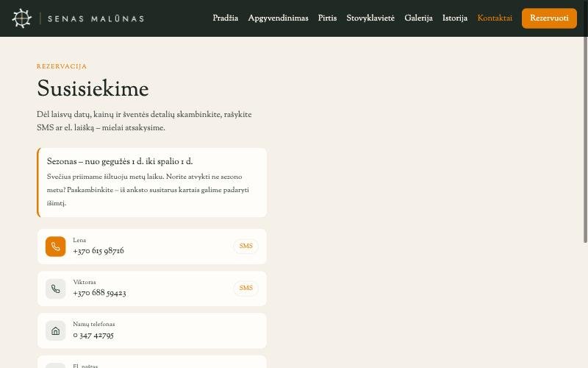Select Istorija in the navigation bar
The height and width of the screenshot is (368, 588).
[x=455, y=18]
